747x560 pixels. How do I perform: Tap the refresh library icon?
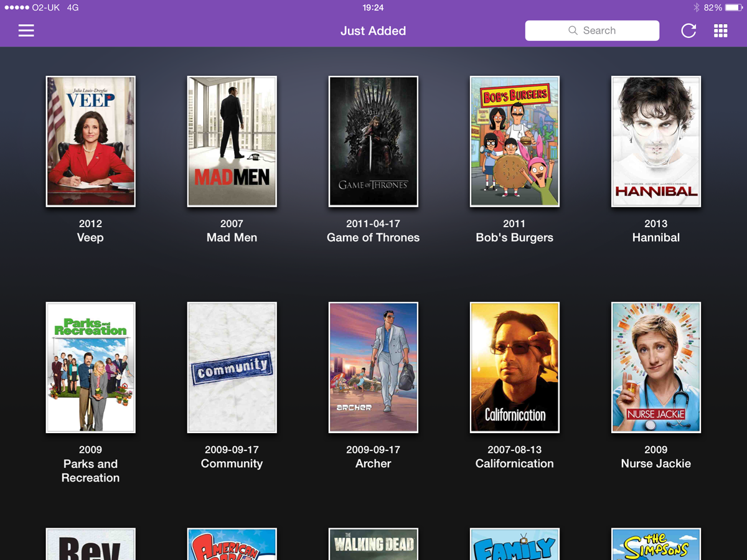[x=688, y=30]
